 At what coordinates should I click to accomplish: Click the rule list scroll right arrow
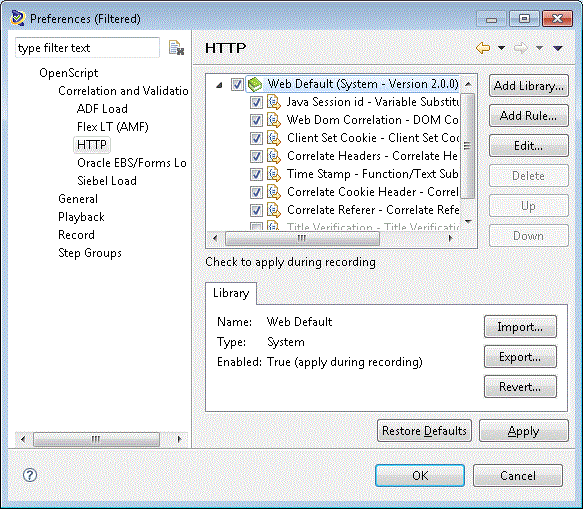pos(451,238)
